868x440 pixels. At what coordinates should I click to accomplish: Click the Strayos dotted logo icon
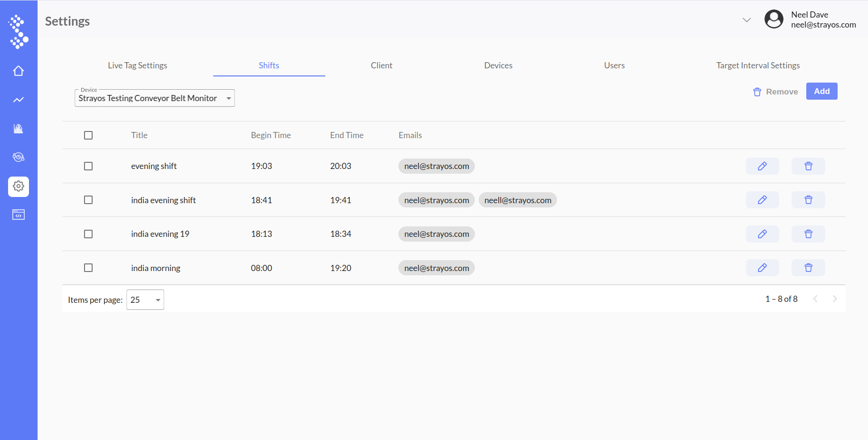tap(19, 31)
